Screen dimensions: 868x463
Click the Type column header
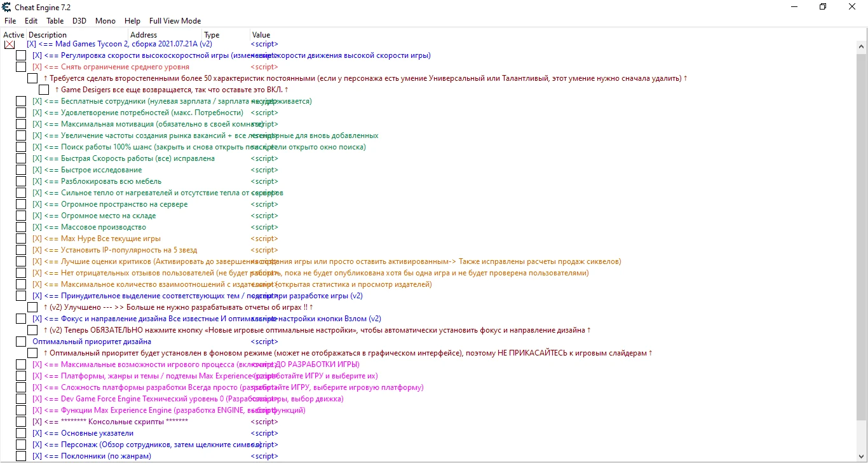click(x=226, y=35)
